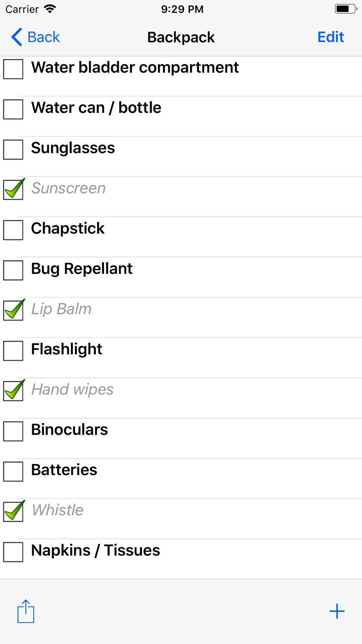Uncheck the green checkmark beside Sunscreen
362x644 pixels.
(x=14, y=189)
